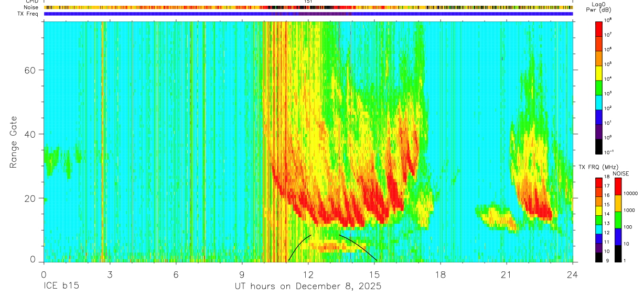The image size is (644, 297).
Task: Click the x-axis tick label '12'
Action: click(308, 274)
